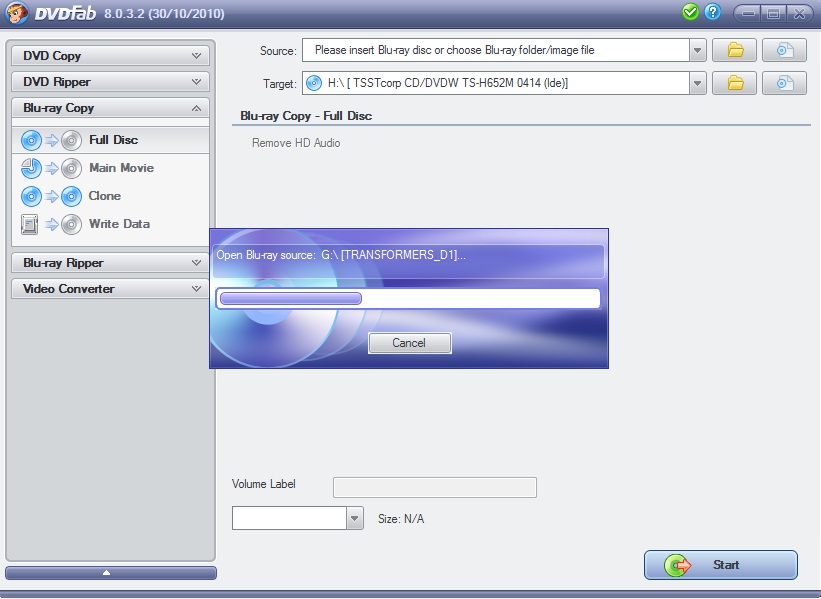
Task: Click the Full Disc gray target disc icon
Action: click(x=71, y=140)
